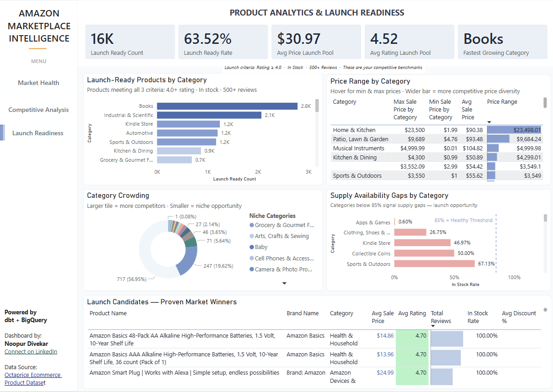Click the supply gaps chart scrollbar
The height and width of the screenshot is (392, 553).
545,217
